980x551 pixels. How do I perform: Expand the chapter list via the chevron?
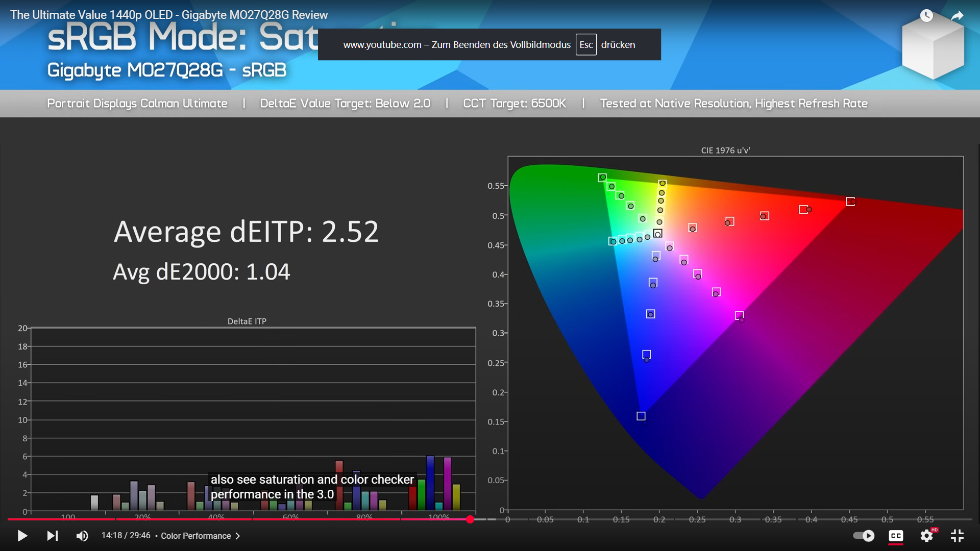point(237,536)
